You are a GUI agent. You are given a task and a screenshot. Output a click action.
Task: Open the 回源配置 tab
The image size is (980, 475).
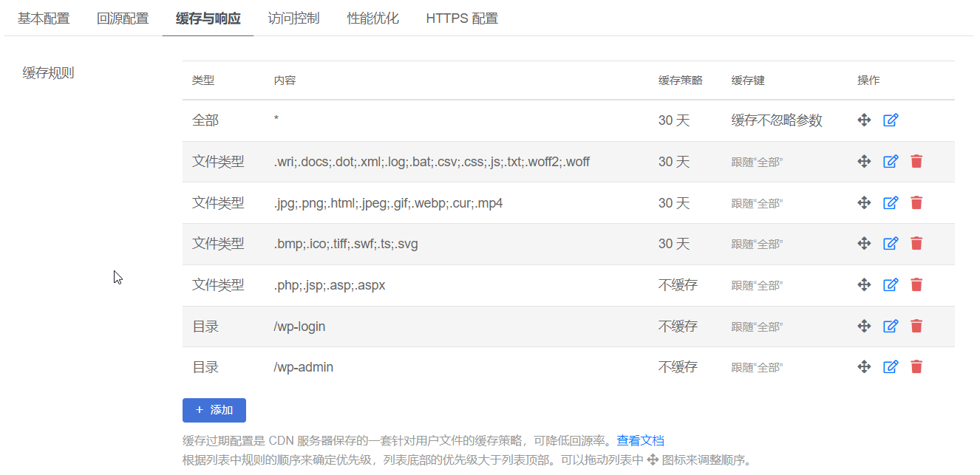tap(123, 18)
